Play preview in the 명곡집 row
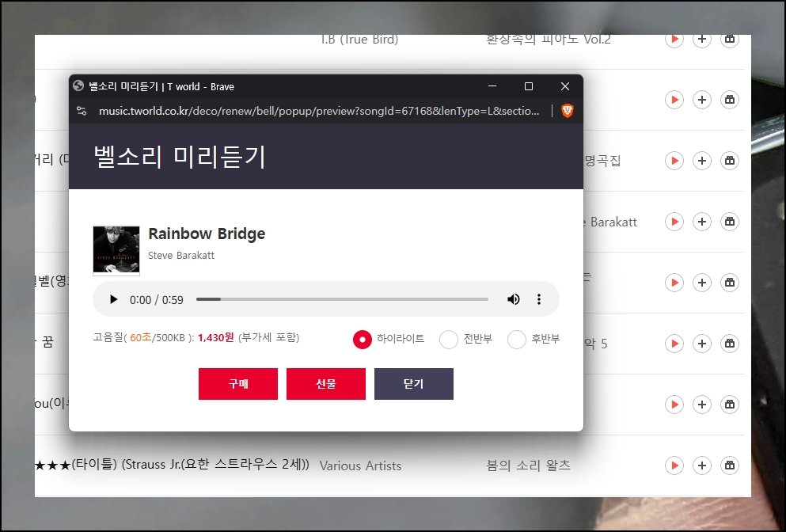786x532 pixels. click(674, 161)
